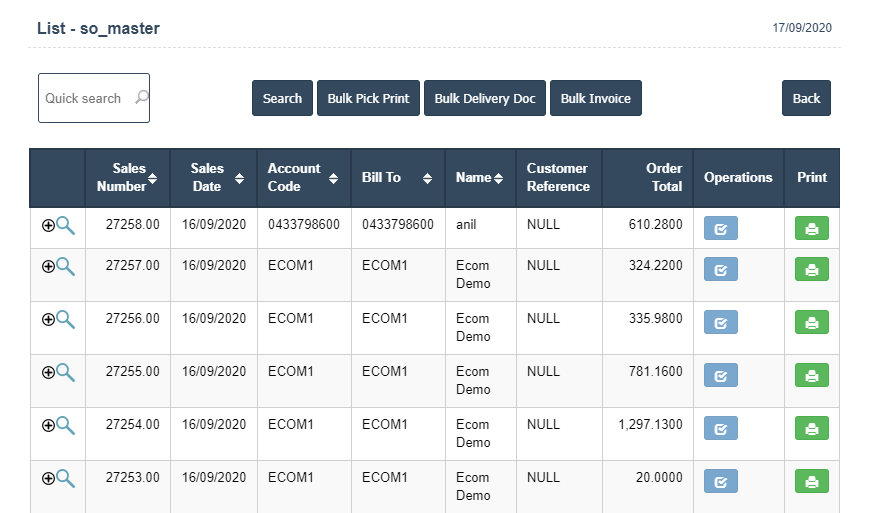Image resolution: width=874 pixels, height=513 pixels.
Task: Open magnifier view icon for order 27256.00
Action: point(66,319)
